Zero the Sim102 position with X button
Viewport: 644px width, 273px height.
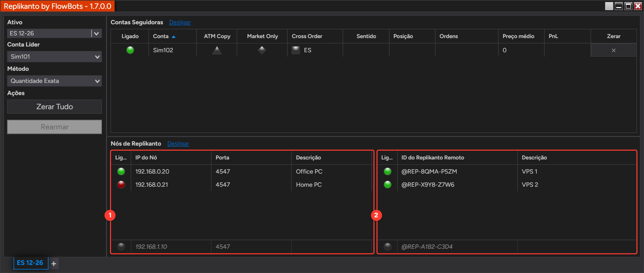pyautogui.click(x=613, y=50)
